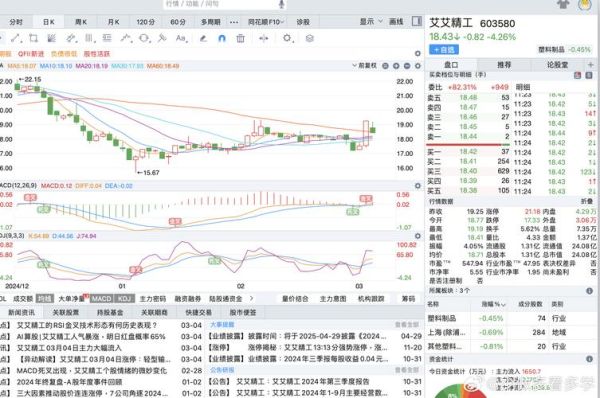Expand more indicators with right chevron
Image resolution: width=600 pixels, height=398 pixels.
pyautogui.click(x=251, y=298)
